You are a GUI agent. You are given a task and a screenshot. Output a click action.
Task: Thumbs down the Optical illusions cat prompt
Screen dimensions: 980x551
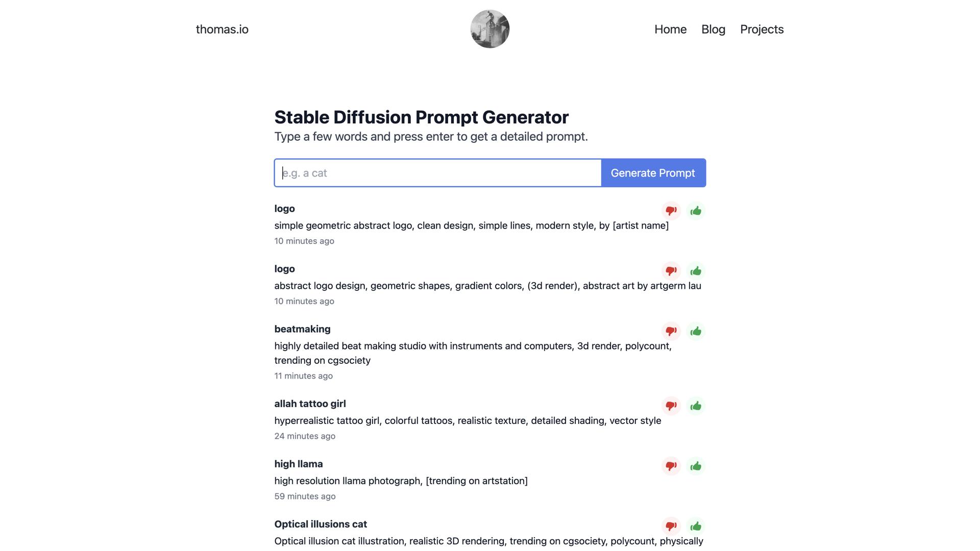(671, 526)
